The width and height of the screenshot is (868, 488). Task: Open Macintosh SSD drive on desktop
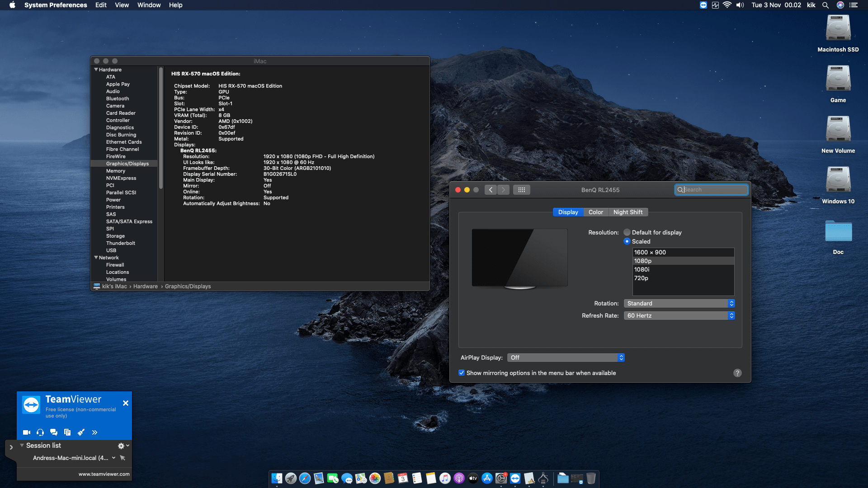pyautogui.click(x=838, y=28)
